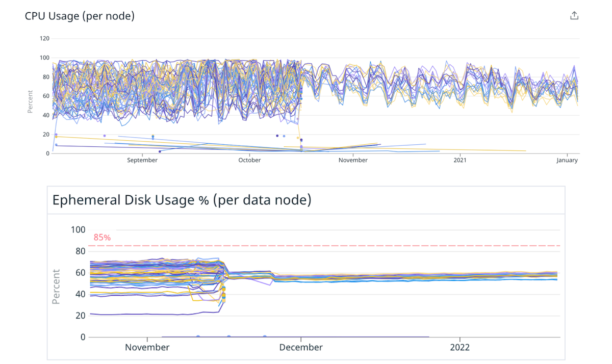Click the 100 tick label on disk y-axis
Screen dimensions: 612x364
(78, 230)
